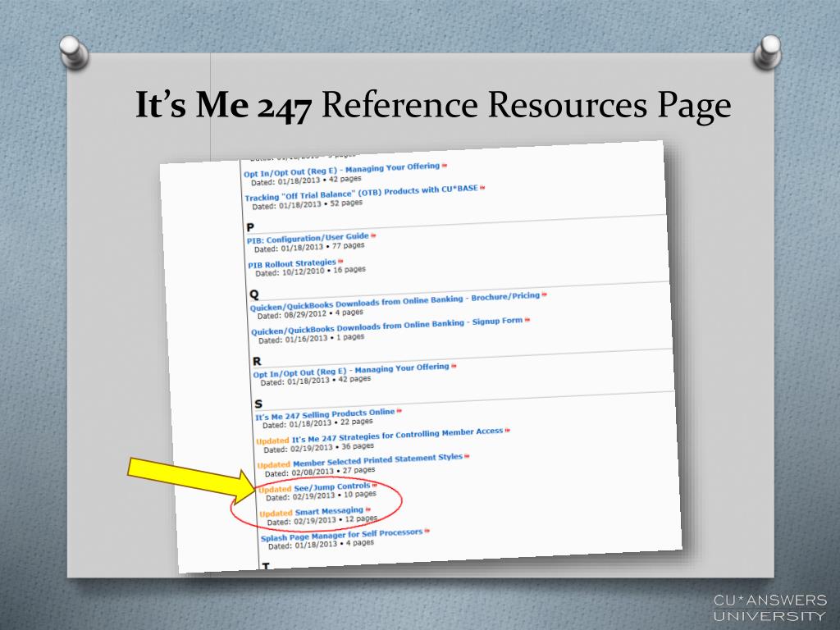This screenshot has width=840, height=630.
Task: Click PDF icon after CU*BASE OTB link
Action: click(x=482, y=188)
